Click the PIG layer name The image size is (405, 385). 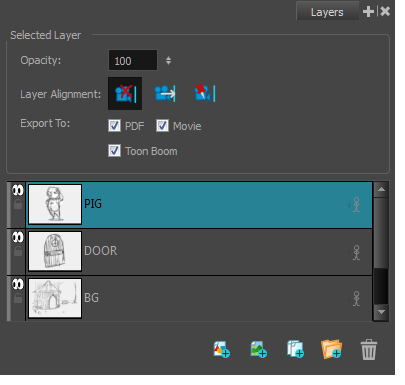coord(93,204)
